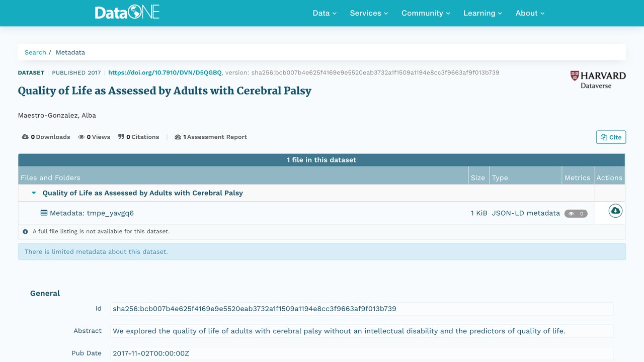
Task: Click the JSON-LD metadata type cell
Action: (526, 213)
